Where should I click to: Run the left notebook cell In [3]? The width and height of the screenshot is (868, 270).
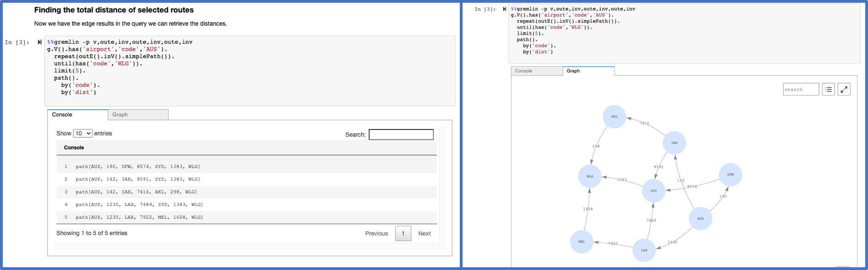point(40,42)
